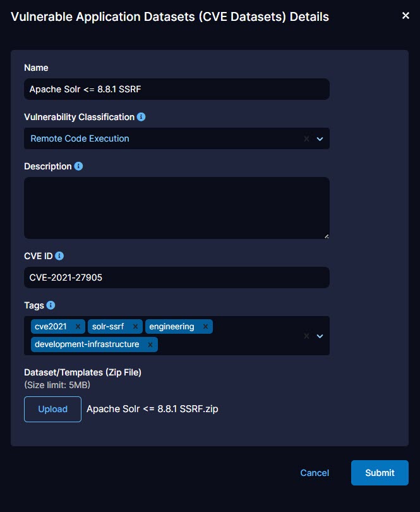Close the CVE Datasets Details dialog
Viewport: 420px width, 512px height.
[x=405, y=16]
